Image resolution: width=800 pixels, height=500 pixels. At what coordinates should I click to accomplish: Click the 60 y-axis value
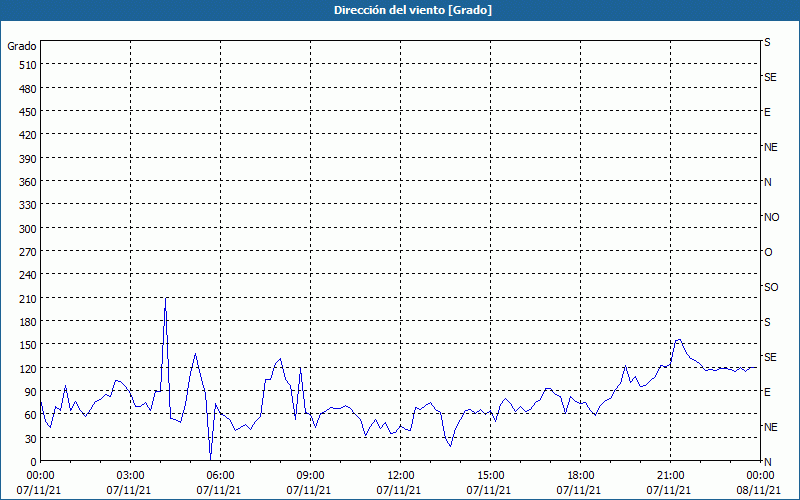31,415
